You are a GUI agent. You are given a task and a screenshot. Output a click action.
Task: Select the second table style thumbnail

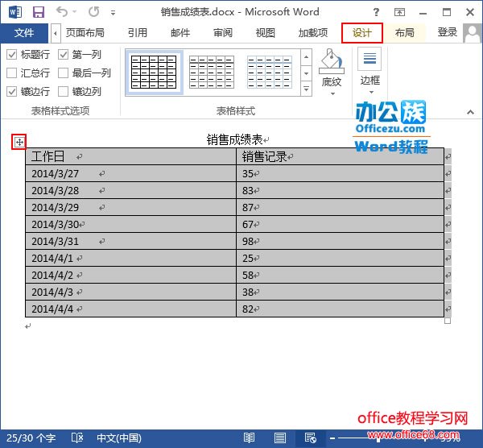click(212, 73)
